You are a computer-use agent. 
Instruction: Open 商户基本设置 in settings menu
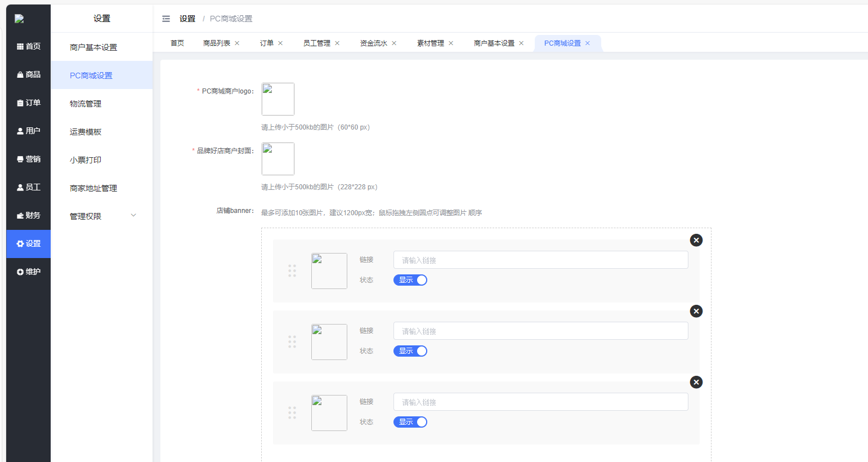102,47
